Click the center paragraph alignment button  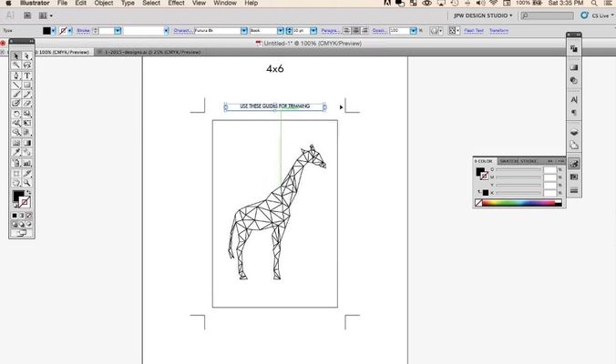click(x=354, y=30)
